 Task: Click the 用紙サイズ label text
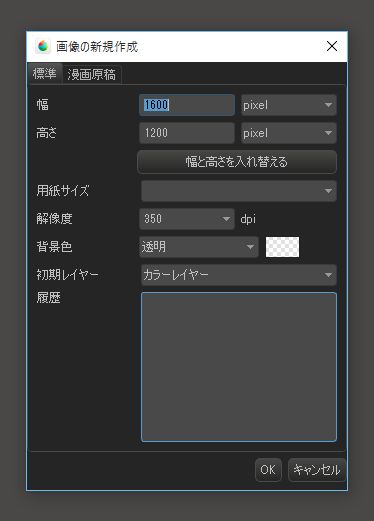[x=63, y=191]
